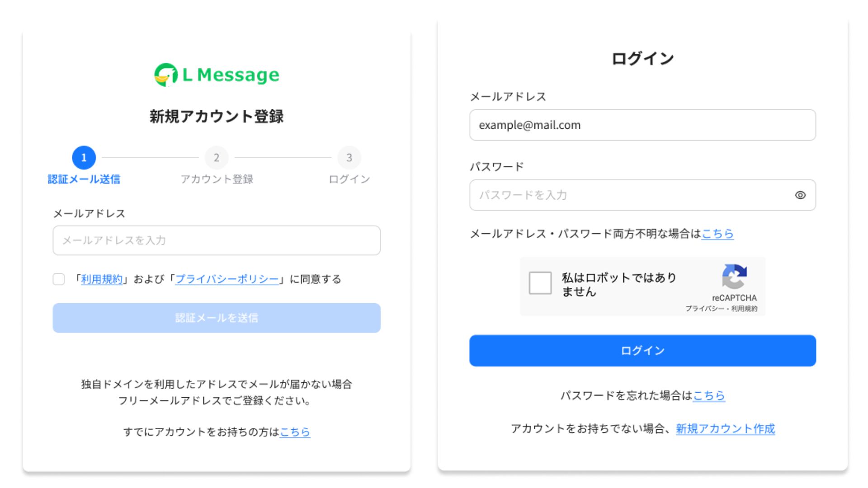Click the reCAPTCHA logo icon
The image size is (868, 488).
coord(734,277)
